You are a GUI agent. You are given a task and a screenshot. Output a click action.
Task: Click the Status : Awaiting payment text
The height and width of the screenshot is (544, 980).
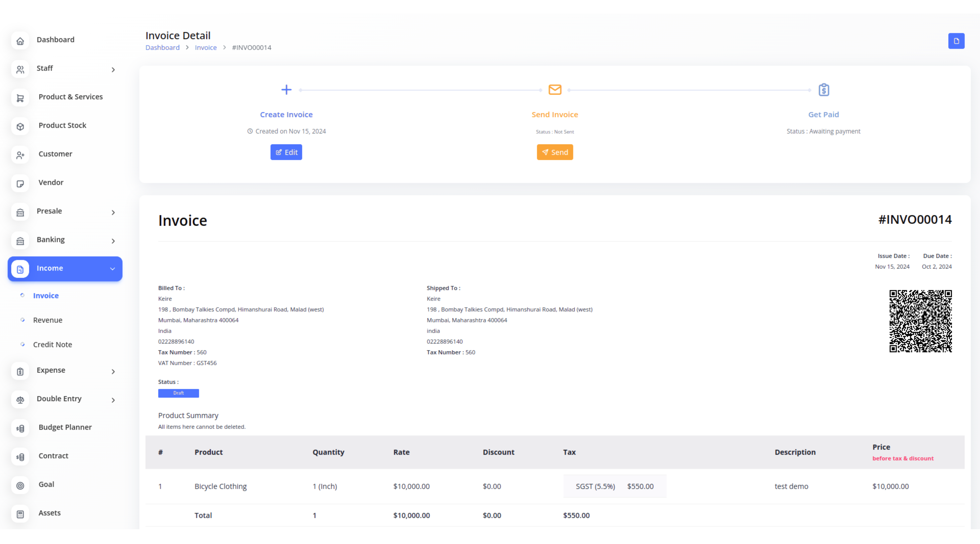point(823,131)
